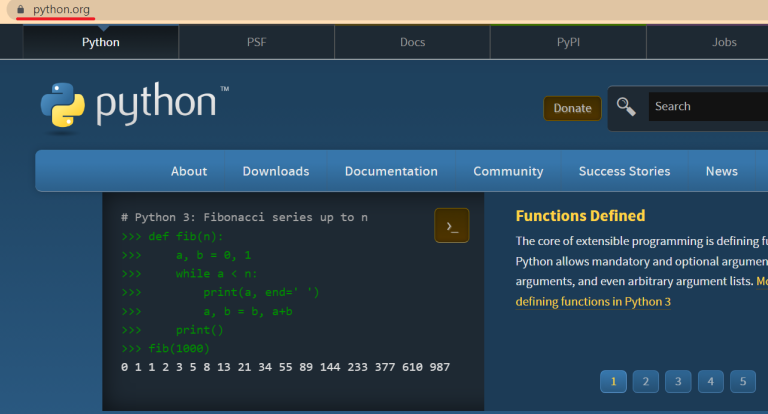Open the PSF top tab
This screenshot has width=768, height=414.
(257, 42)
